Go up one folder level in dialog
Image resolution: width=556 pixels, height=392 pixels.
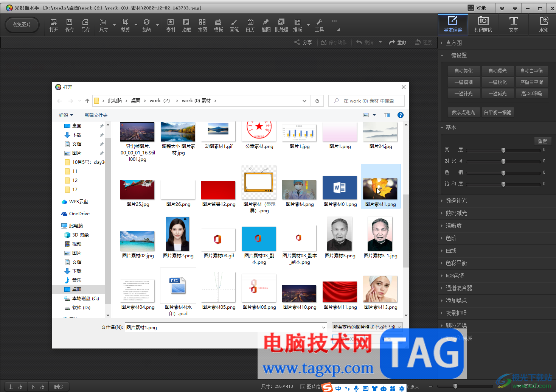(87, 101)
